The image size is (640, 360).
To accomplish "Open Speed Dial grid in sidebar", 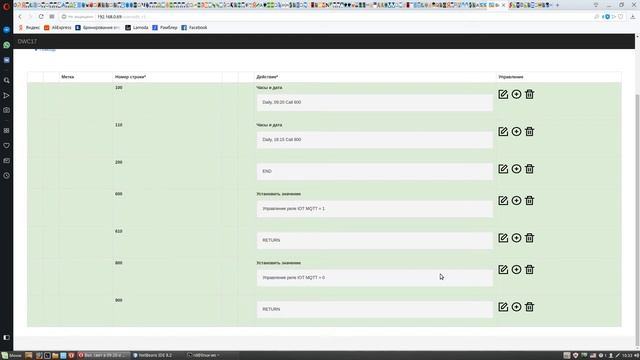I will click(7, 131).
